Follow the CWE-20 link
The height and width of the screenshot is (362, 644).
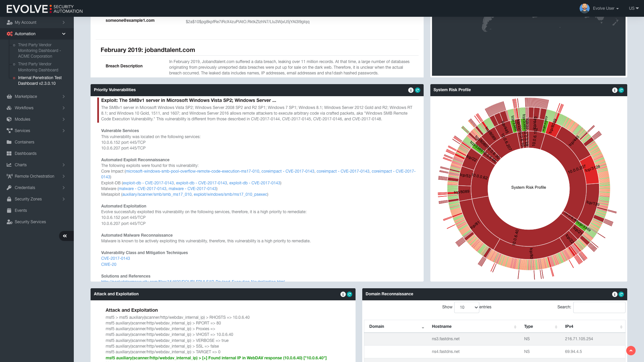coord(109,264)
